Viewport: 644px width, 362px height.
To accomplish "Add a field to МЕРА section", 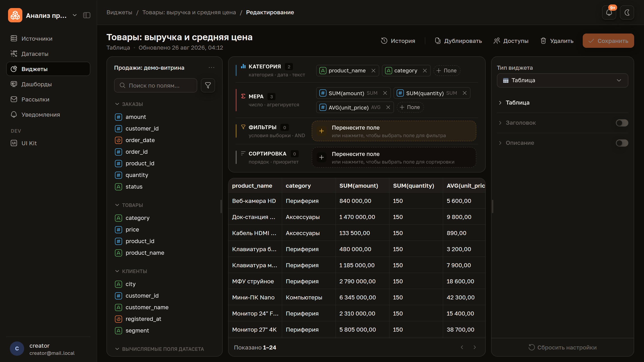I will (410, 107).
